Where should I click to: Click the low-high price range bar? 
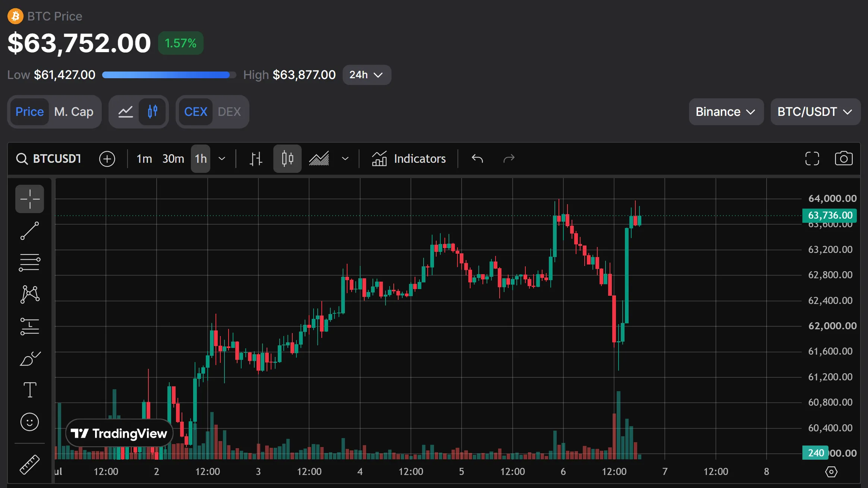(x=169, y=75)
